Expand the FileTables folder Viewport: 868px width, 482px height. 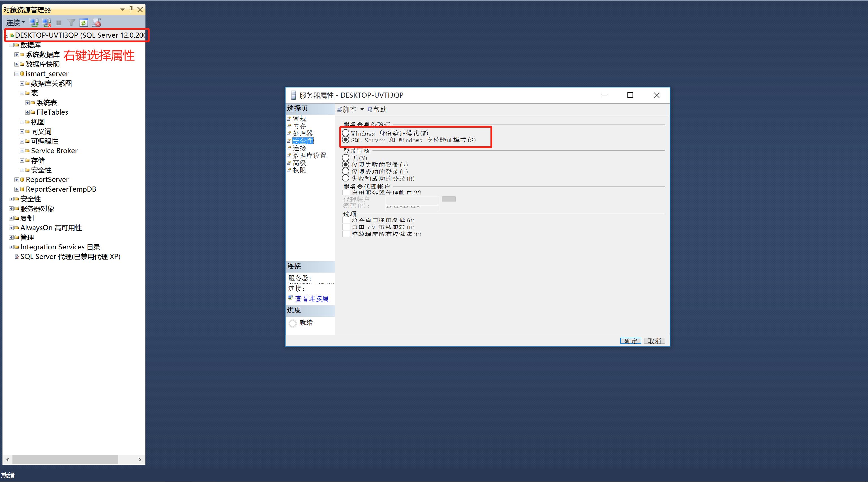point(27,112)
